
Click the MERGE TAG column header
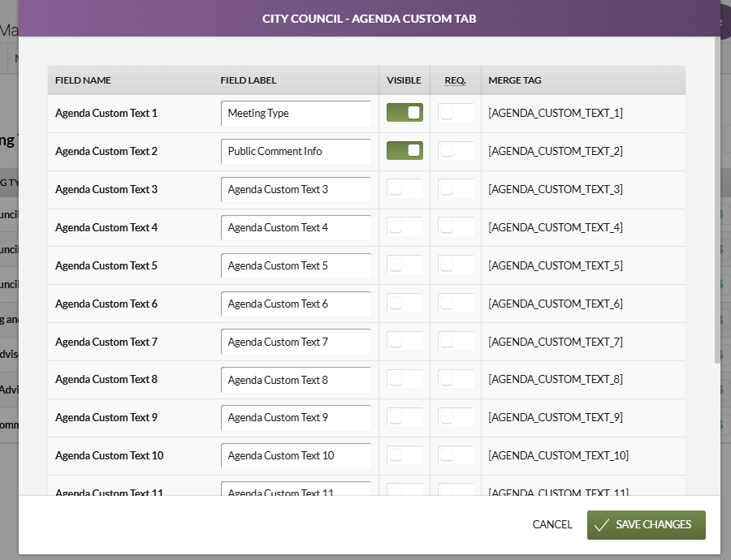coord(515,80)
